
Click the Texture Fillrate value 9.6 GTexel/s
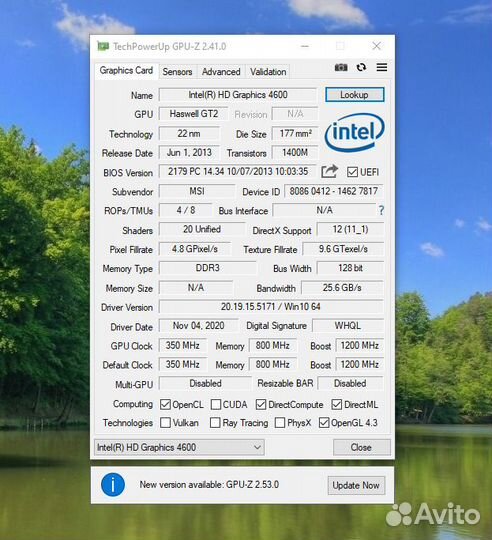click(x=343, y=249)
